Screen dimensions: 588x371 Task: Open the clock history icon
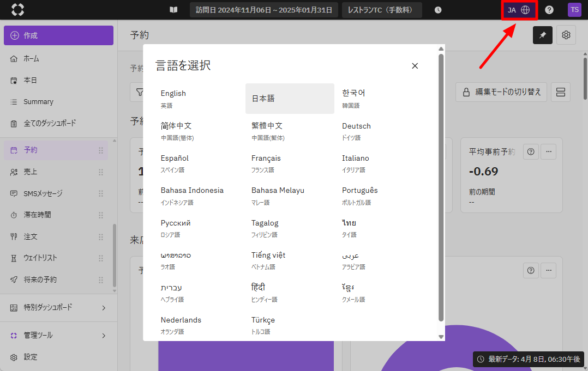[x=438, y=10]
